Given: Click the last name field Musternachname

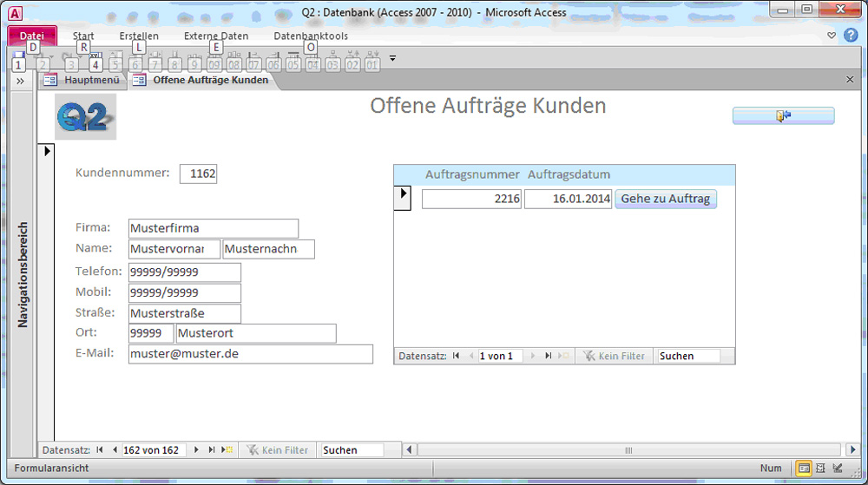Looking at the screenshot, I should pyautogui.click(x=268, y=249).
